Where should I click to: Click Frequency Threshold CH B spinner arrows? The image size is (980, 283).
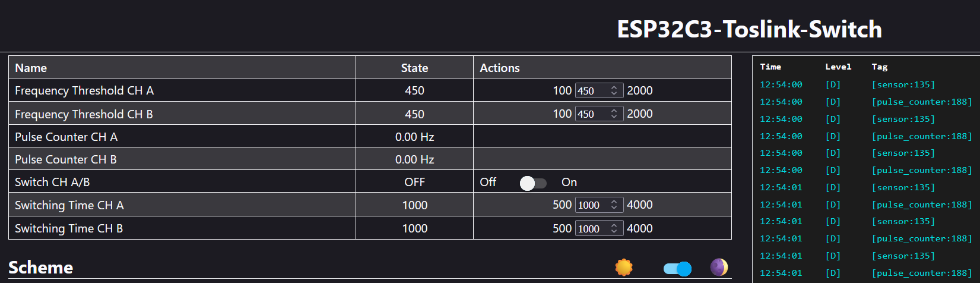pos(614,114)
